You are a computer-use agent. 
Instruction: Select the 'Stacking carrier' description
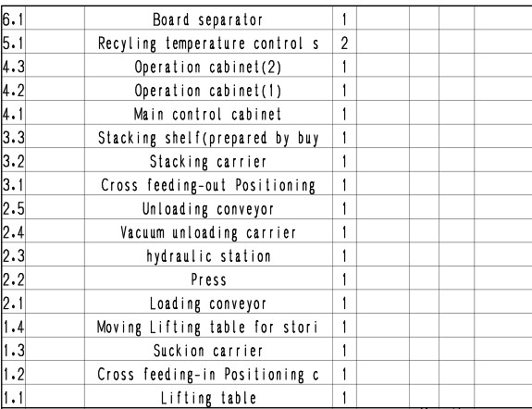pyautogui.click(x=208, y=162)
